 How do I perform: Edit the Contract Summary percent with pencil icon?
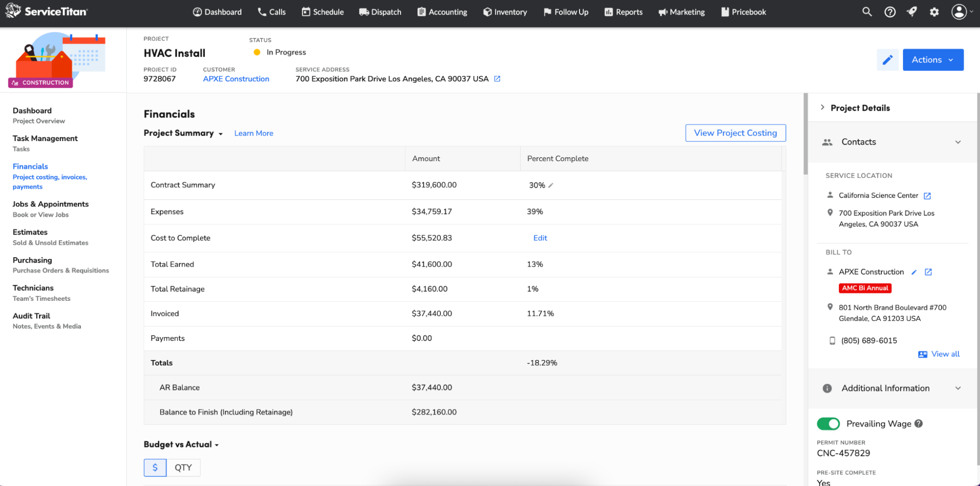pos(551,185)
